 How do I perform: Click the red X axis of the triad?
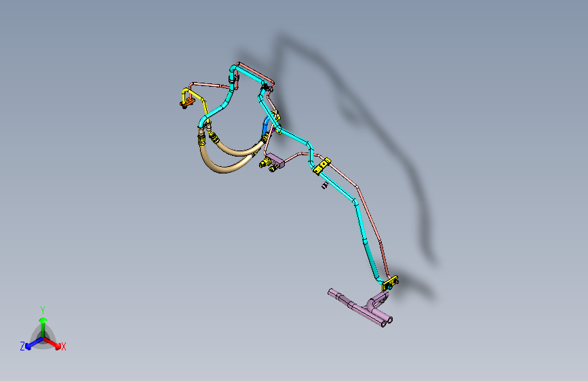(x=52, y=343)
